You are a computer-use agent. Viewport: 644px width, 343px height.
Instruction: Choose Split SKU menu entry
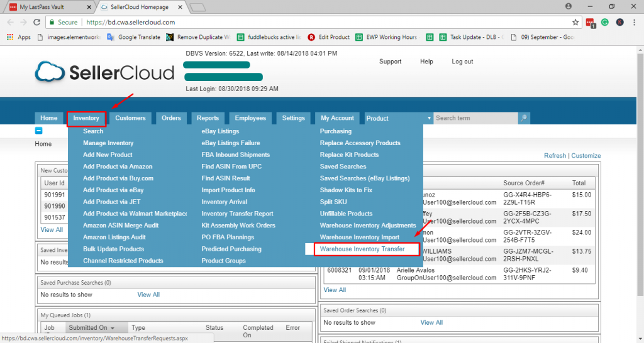point(333,202)
